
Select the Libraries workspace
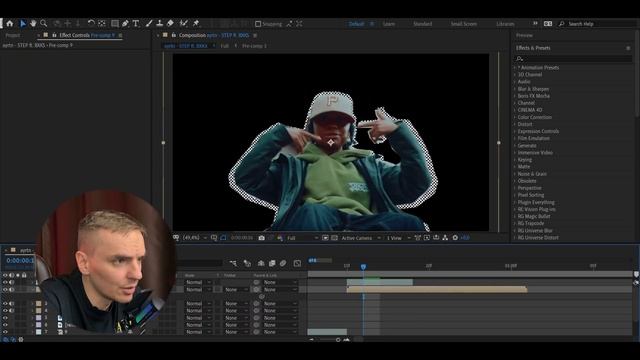tap(505, 24)
